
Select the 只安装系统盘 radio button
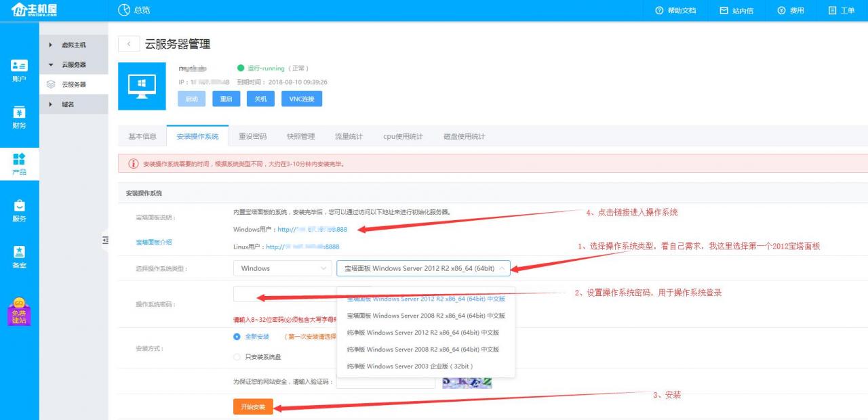click(237, 357)
